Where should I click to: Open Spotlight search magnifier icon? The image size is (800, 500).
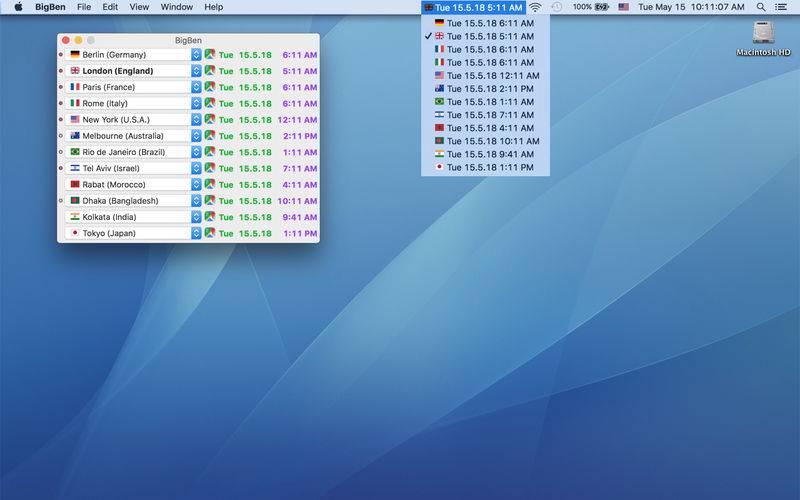click(x=761, y=7)
